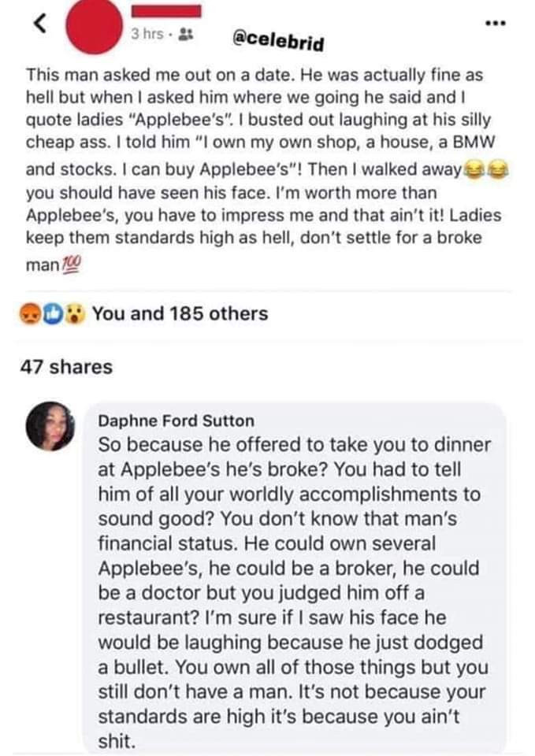
Task: Click the @celebrid watermark handle
Action: click(x=277, y=40)
